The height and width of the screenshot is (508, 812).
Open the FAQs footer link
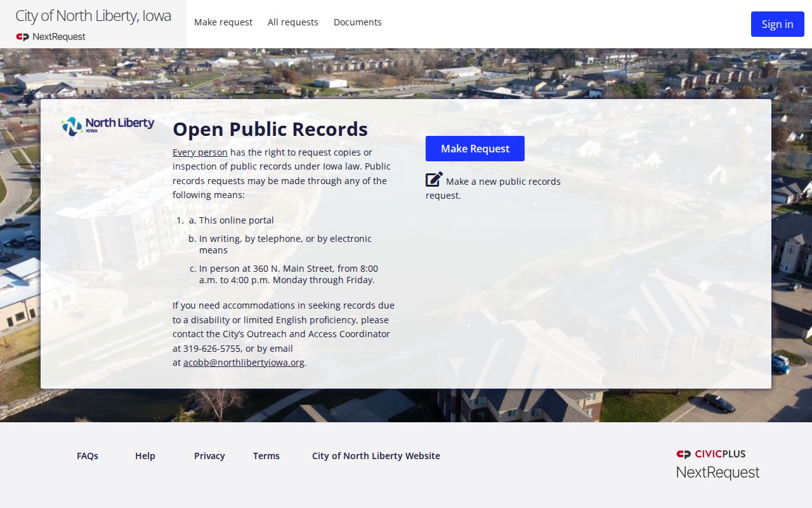88,456
